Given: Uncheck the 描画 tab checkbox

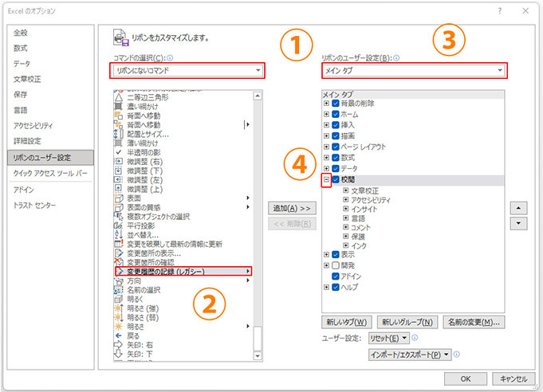Looking at the screenshot, I should (335, 135).
